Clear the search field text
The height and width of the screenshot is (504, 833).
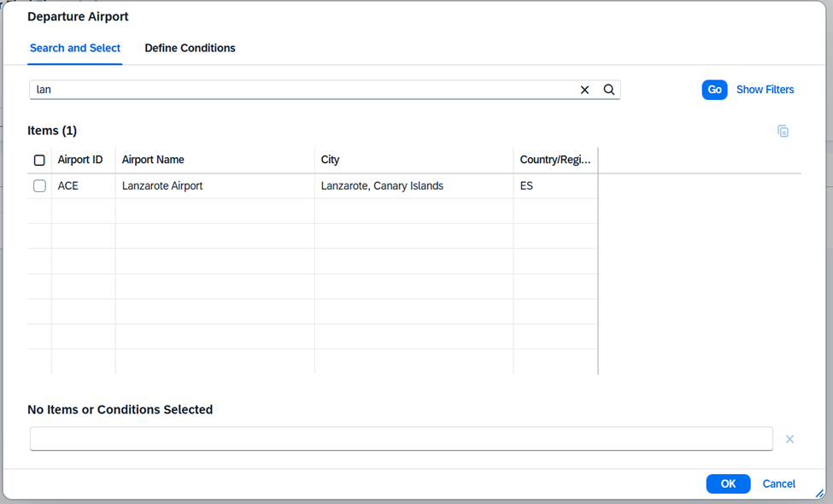584,90
